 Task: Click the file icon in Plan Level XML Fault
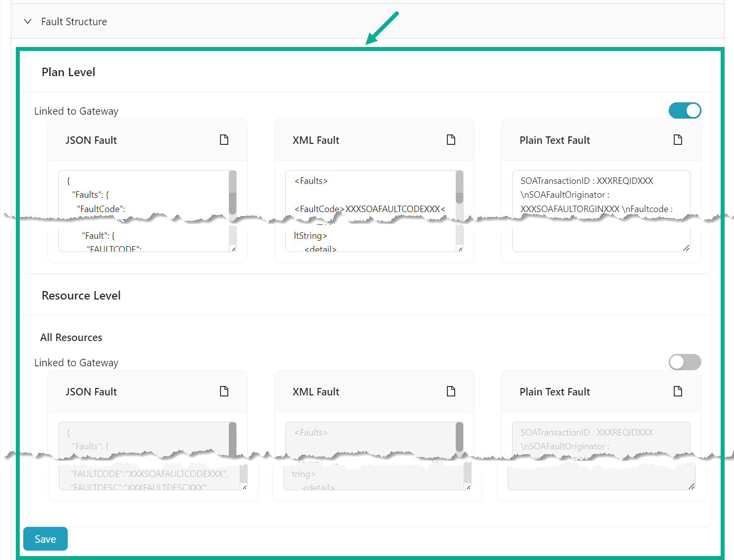point(451,140)
